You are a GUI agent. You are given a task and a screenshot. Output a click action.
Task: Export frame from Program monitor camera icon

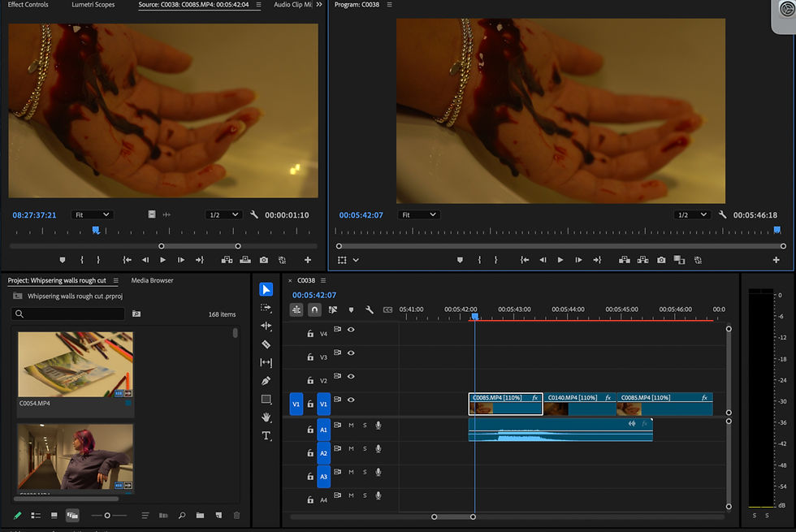[x=661, y=260]
